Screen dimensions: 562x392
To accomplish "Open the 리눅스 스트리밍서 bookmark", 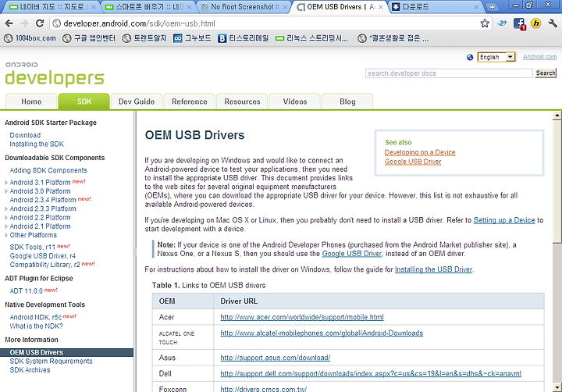I will [311, 38].
